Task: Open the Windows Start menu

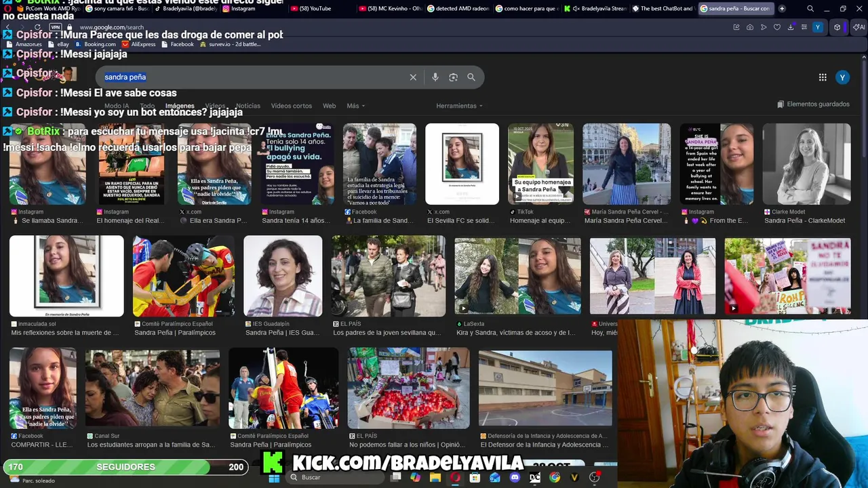Action: pos(274,477)
